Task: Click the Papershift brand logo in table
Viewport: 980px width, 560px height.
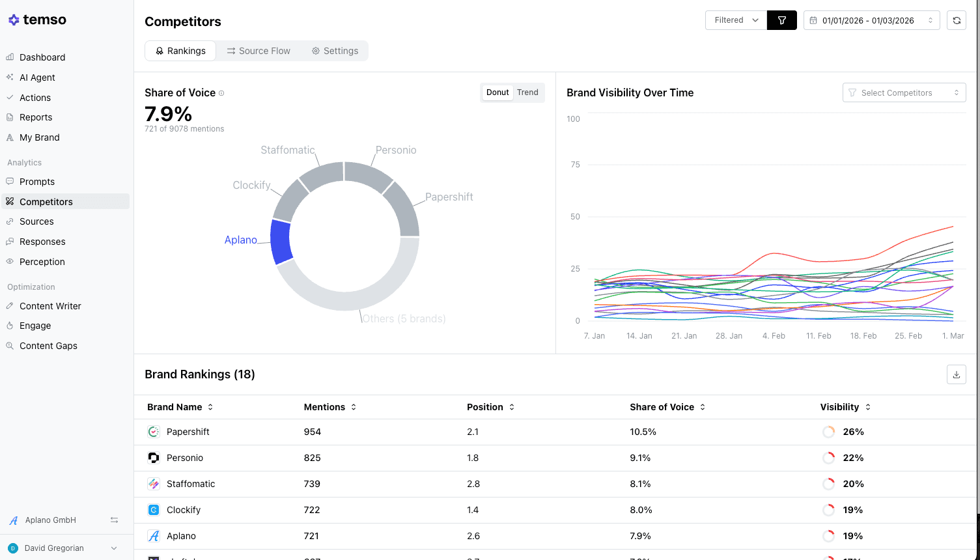Action: coord(154,432)
